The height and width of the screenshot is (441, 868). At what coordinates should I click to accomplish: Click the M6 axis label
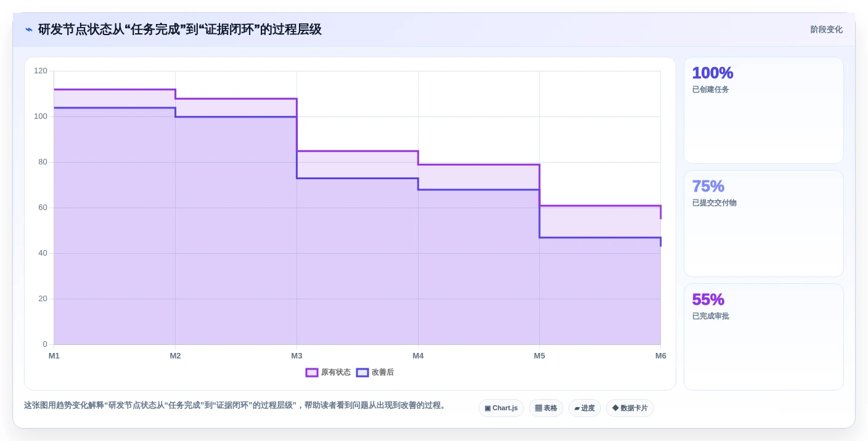point(661,356)
